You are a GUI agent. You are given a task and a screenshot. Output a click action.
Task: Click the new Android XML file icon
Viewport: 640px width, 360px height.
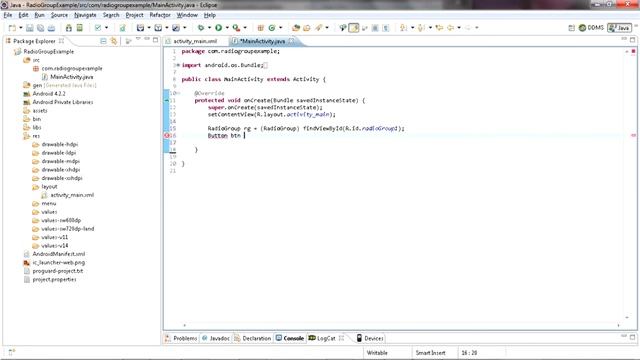tap(122, 28)
